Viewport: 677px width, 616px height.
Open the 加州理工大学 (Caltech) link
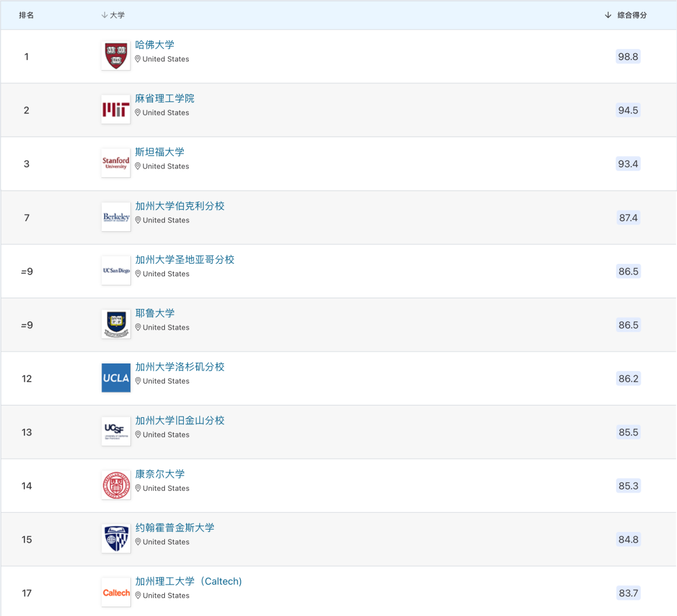(189, 582)
